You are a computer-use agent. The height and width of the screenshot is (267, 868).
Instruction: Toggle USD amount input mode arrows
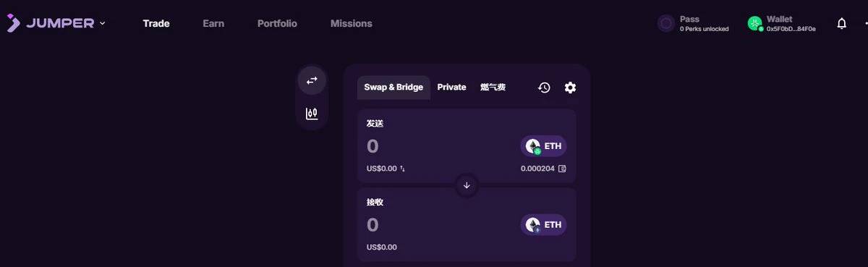403,169
